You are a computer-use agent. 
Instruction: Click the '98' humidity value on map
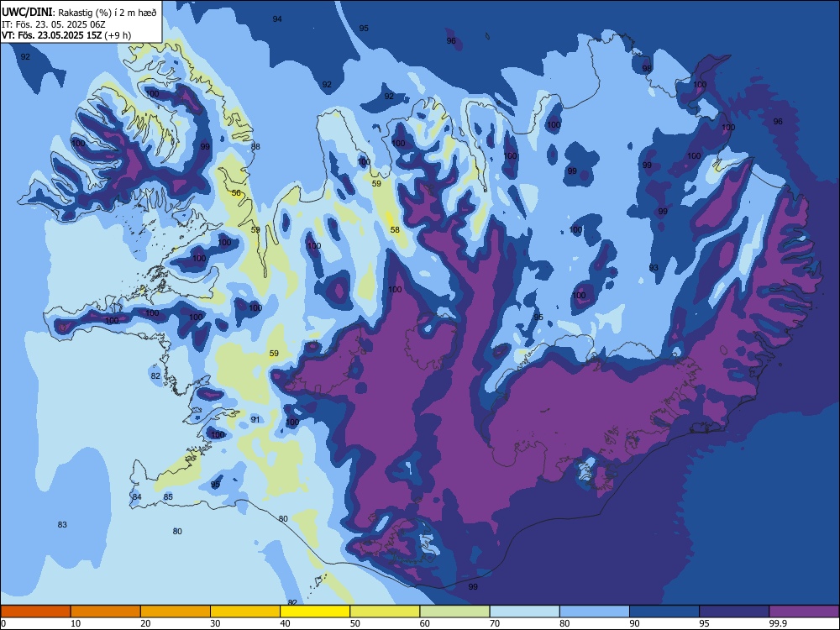(647, 69)
